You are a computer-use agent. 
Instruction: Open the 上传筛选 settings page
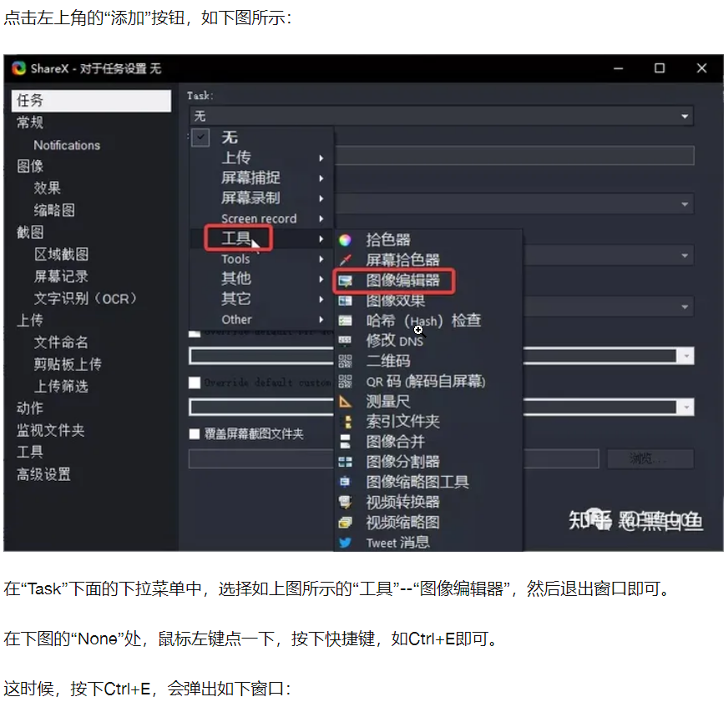tap(61, 386)
